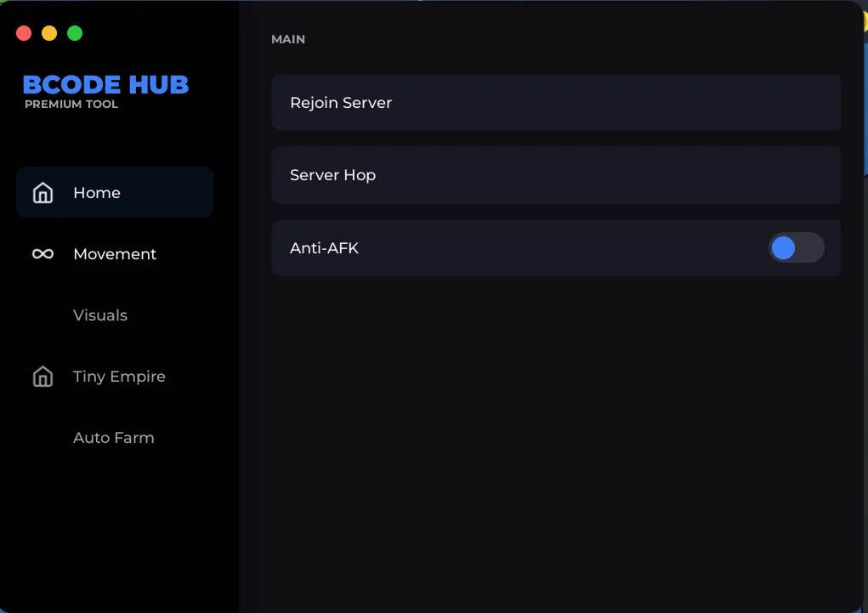Click the MAIN section header
Screen dimensions: 868x613
(288, 39)
